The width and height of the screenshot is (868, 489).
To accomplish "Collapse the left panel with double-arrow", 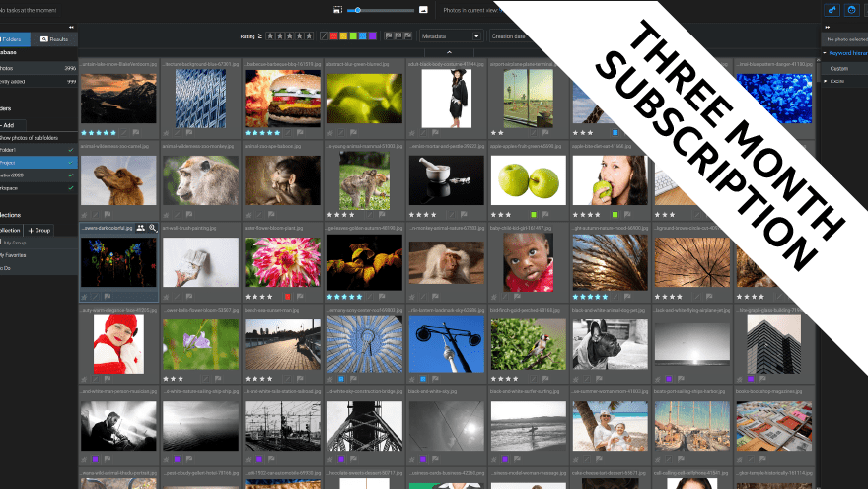I will pos(71,27).
